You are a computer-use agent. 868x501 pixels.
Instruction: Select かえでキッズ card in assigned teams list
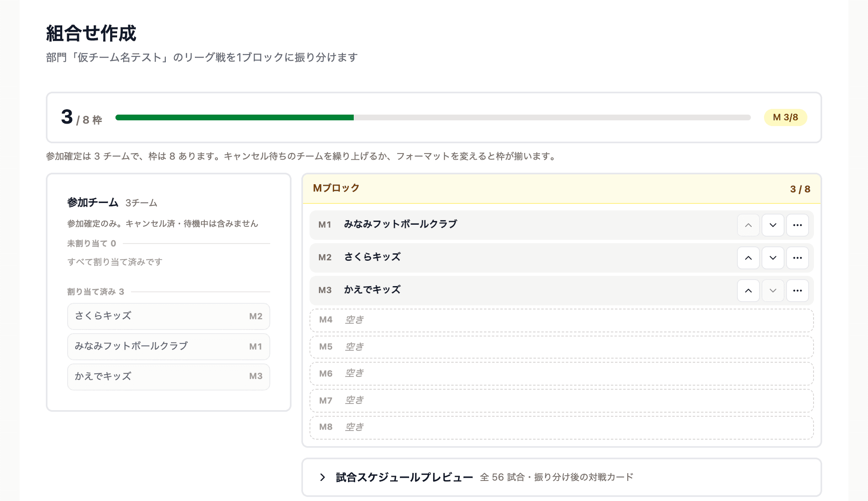coord(169,377)
